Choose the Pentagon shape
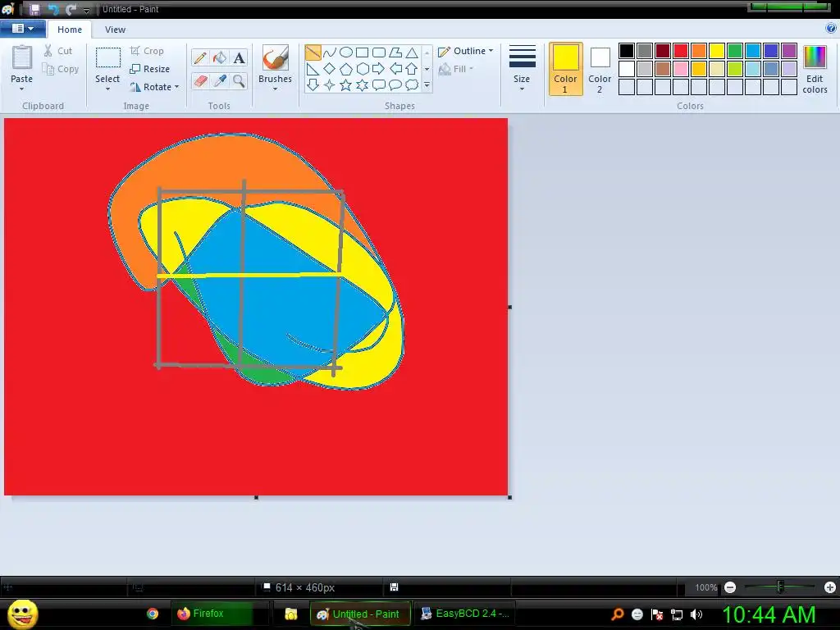840x630 pixels. tap(346, 69)
